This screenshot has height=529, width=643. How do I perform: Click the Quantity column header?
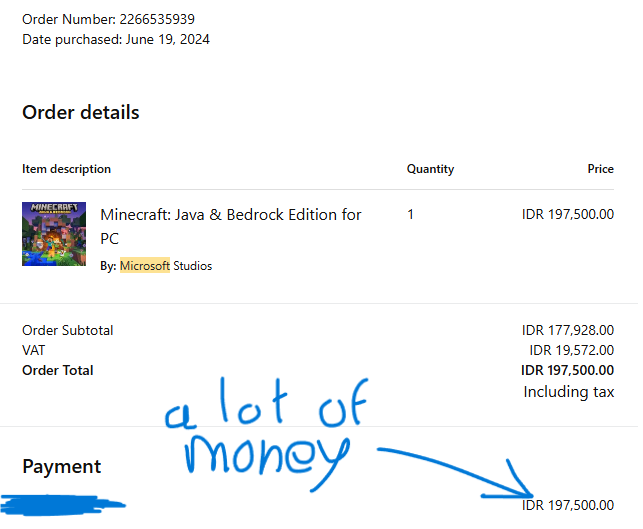430,169
